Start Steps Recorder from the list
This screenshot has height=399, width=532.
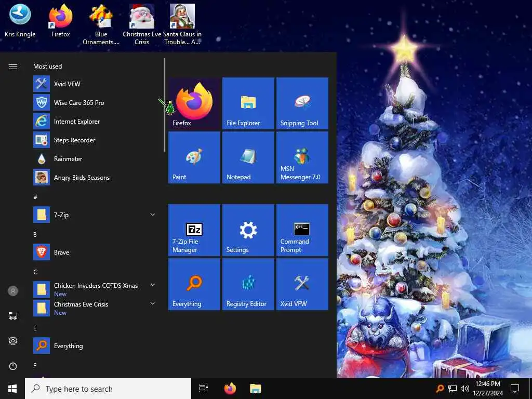pos(95,140)
